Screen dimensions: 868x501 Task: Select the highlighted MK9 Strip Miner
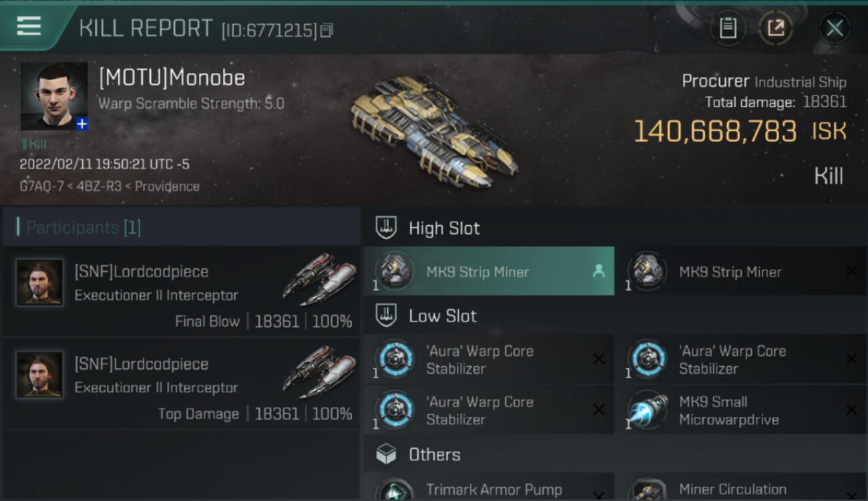[489, 271]
